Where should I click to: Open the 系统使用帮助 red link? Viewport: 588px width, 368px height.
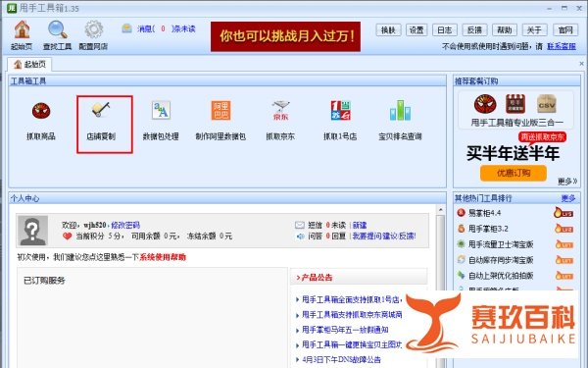pyautogui.click(x=163, y=257)
